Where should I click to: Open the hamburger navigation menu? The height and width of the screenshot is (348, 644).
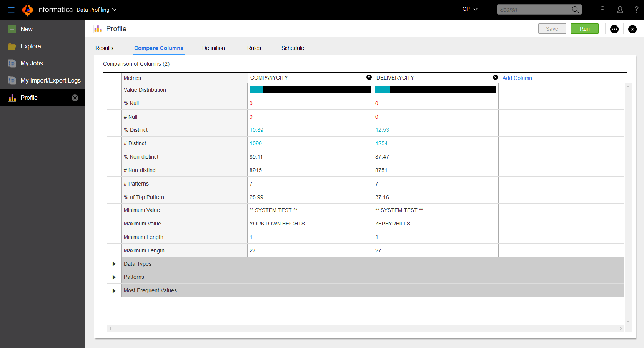[11, 10]
